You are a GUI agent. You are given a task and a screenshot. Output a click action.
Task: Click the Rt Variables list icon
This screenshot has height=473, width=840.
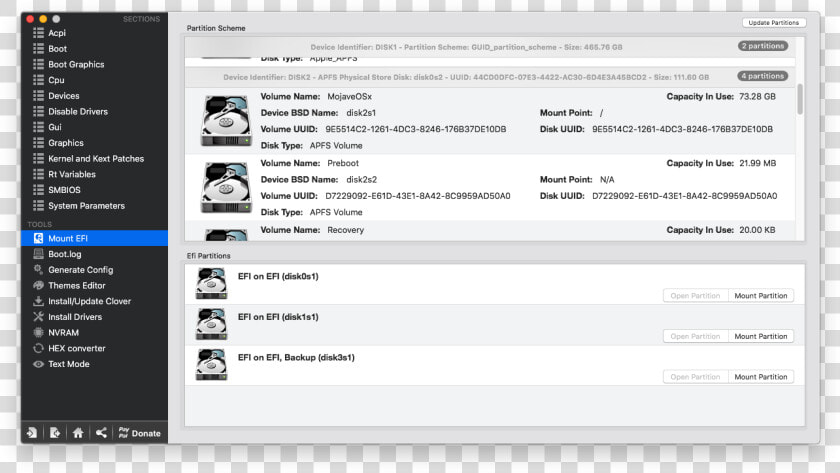[x=38, y=174]
